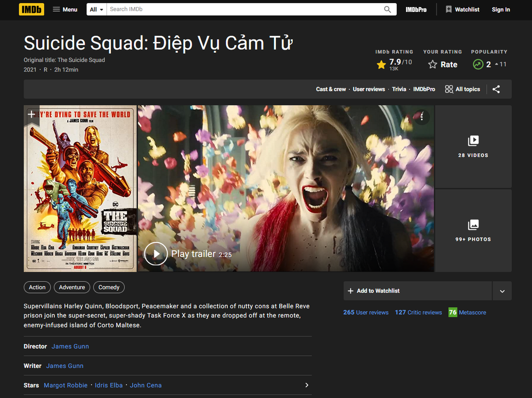Play the trailer with the play button

coord(156,254)
